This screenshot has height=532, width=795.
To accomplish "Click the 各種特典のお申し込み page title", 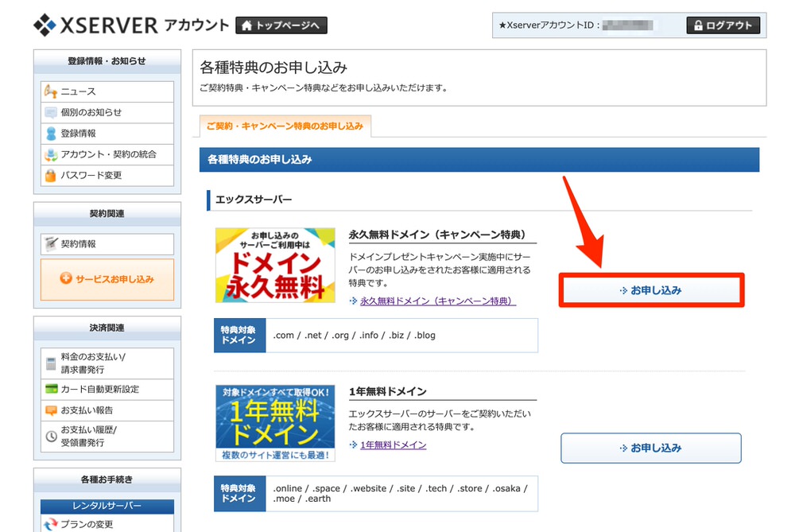I will point(273,67).
